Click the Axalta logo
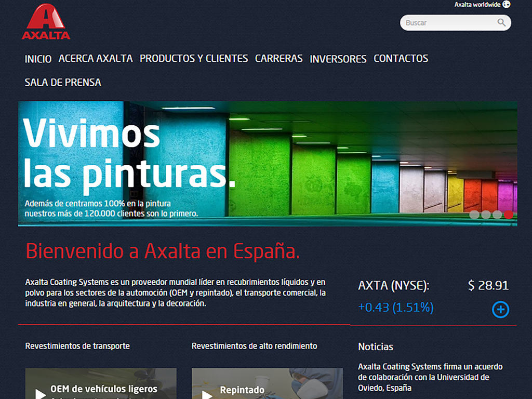Image resolution: width=532 pixels, height=399 pixels. point(46,22)
